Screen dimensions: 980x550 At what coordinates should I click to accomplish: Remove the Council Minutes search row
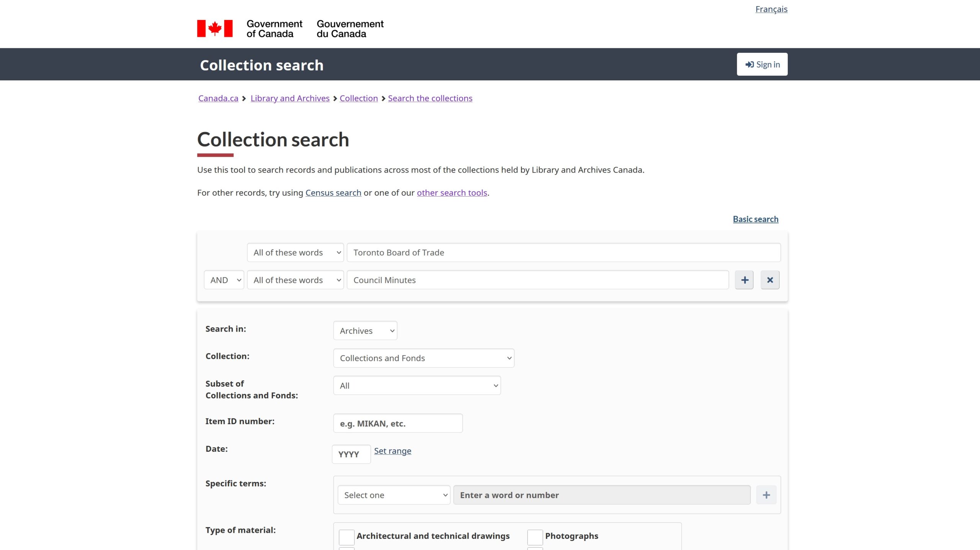(x=770, y=280)
